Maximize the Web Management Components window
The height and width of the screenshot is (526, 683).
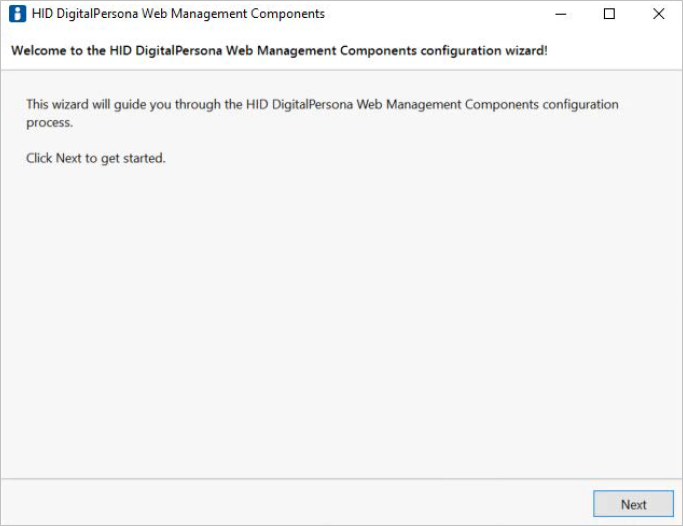[x=609, y=14]
